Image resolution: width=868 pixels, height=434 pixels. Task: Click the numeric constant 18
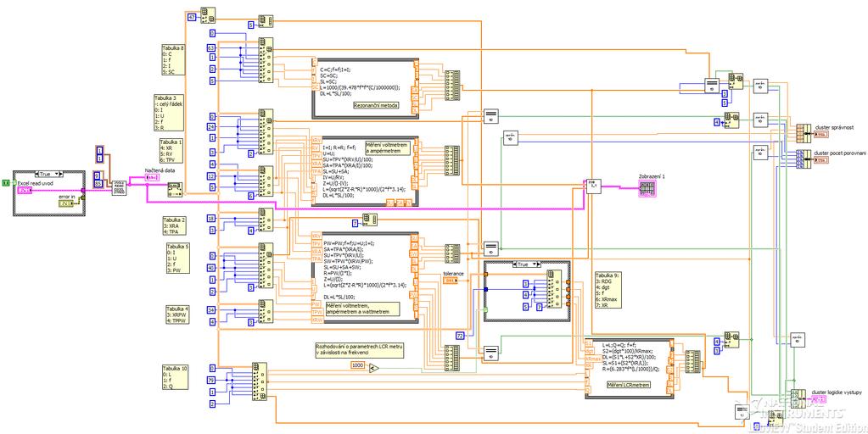(x=211, y=219)
